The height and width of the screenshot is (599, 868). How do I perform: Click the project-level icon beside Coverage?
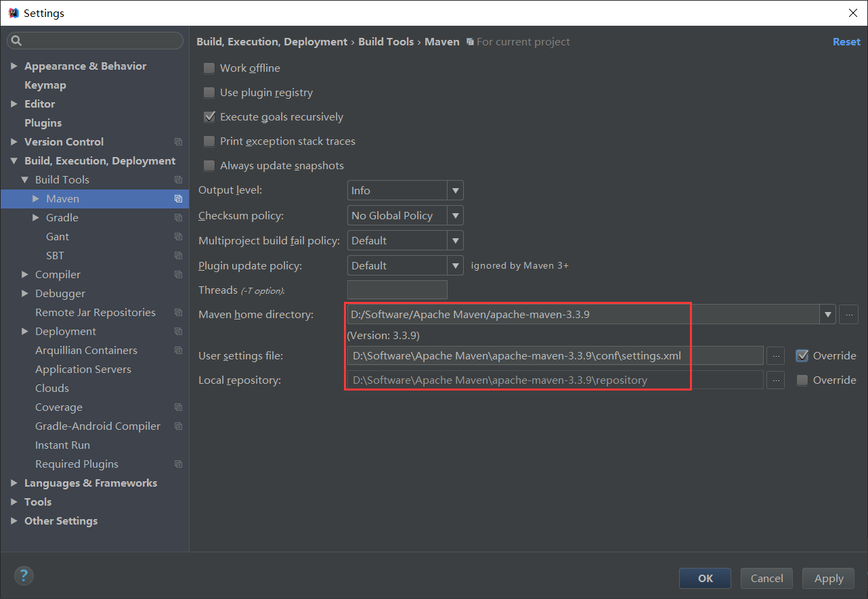(178, 407)
